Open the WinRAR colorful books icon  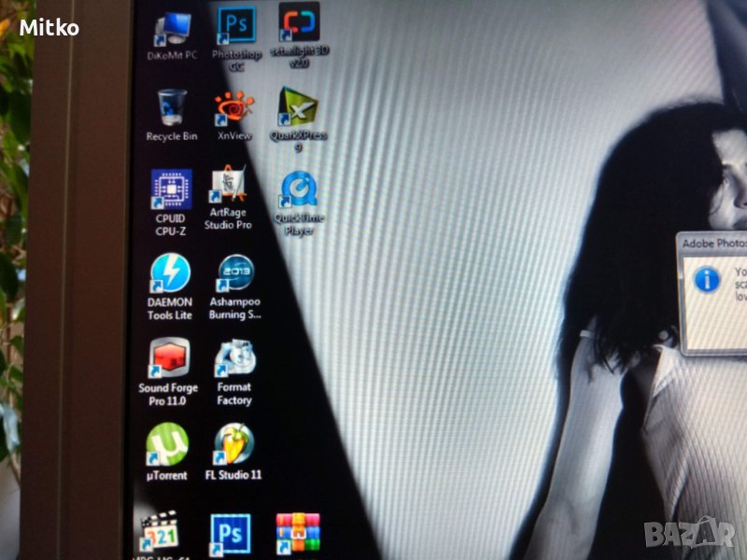coord(298,532)
